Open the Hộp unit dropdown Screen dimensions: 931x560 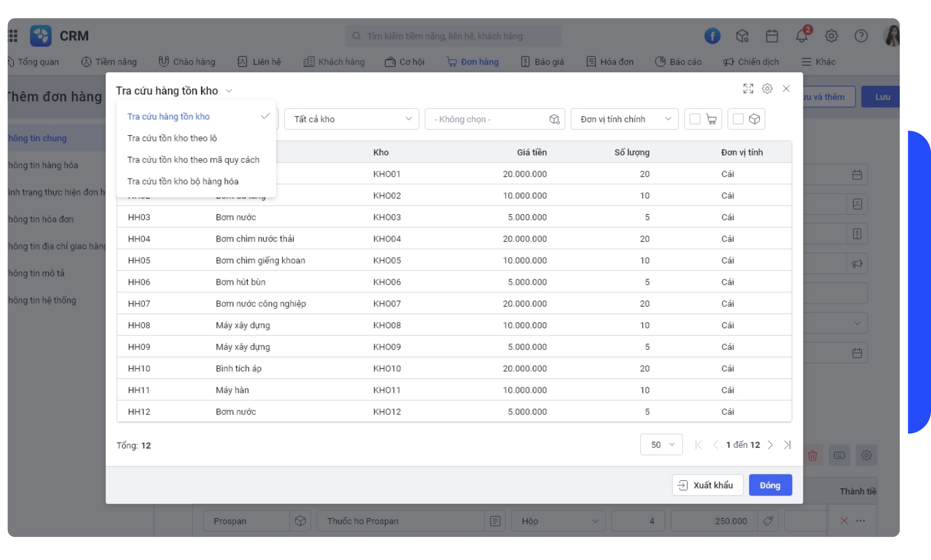point(558,521)
